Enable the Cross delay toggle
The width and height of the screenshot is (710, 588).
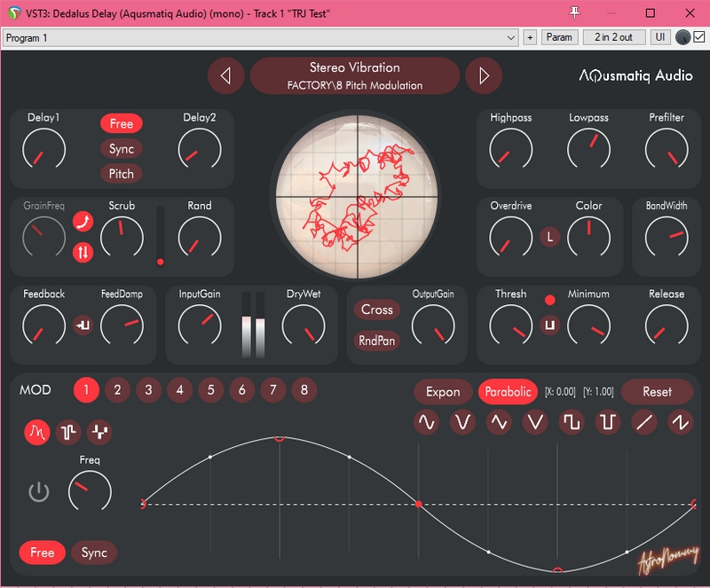click(x=377, y=310)
